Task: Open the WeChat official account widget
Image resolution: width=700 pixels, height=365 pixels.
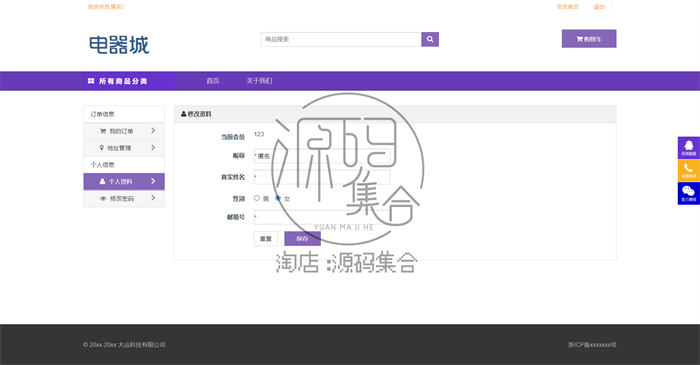Action: click(x=689, y=194)
